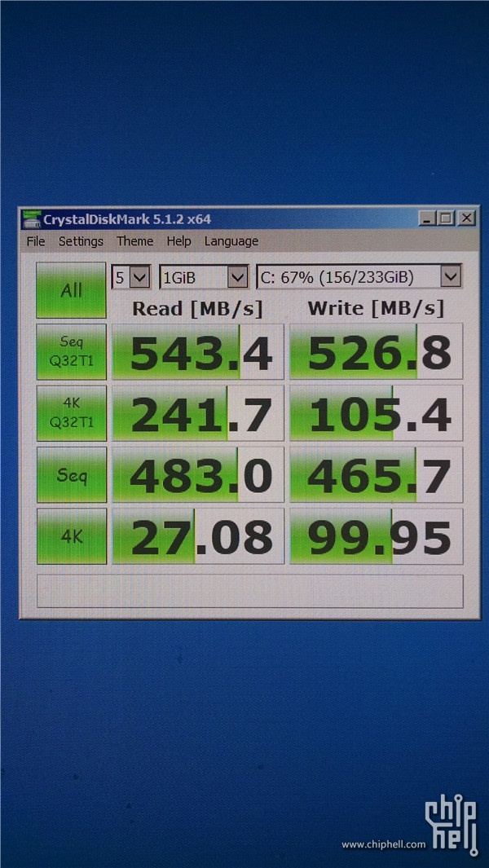The width and height of the screenshot is (489, 868).
Task: Close the CrystalDiskMark window
Action: point(467,218)
